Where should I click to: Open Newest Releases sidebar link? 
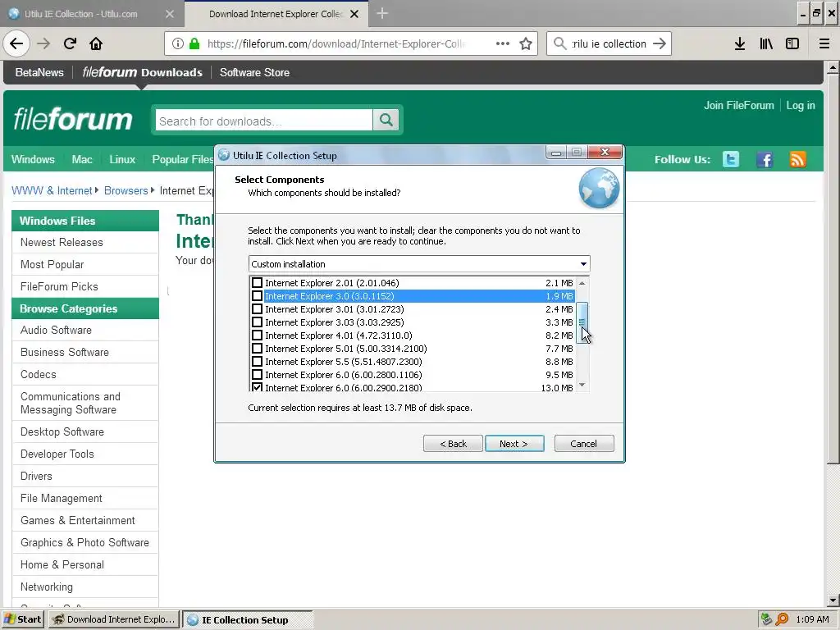62,242
